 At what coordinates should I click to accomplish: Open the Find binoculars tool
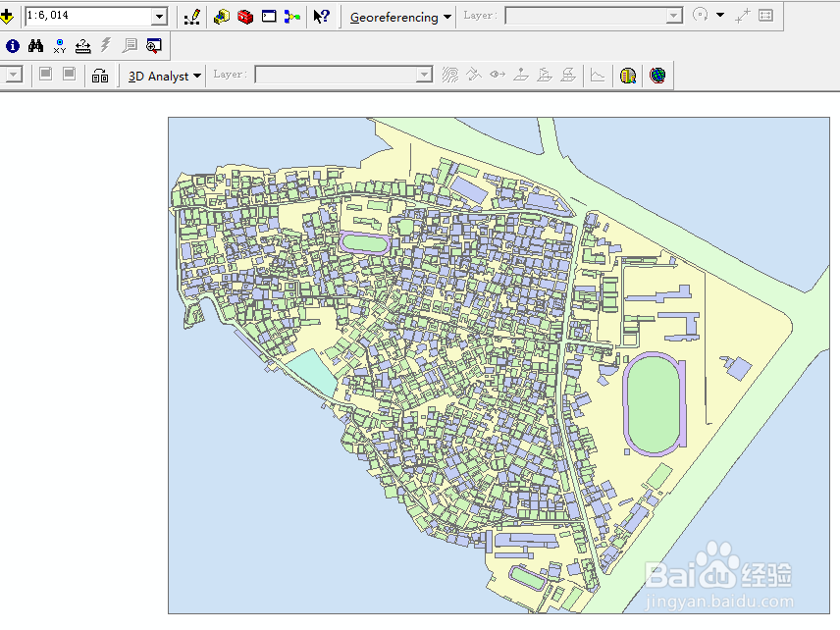[36, 46]
